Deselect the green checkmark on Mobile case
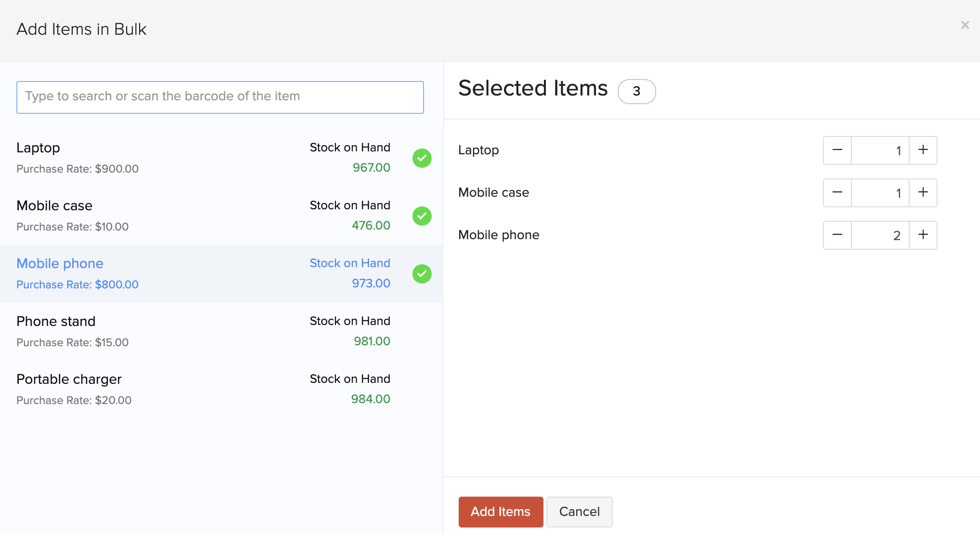This screenshot has width=980, height=541. [422, 216]
